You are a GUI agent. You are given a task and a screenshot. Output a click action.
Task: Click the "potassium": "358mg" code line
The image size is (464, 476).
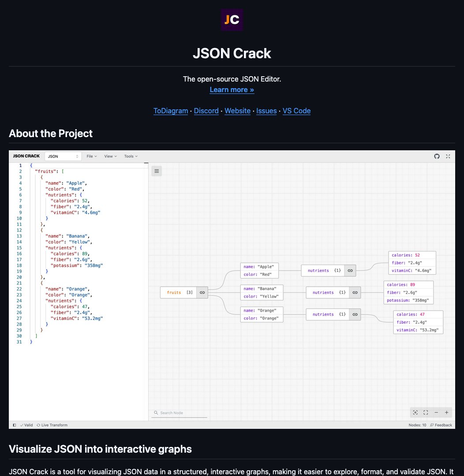(x=77, y=265)
